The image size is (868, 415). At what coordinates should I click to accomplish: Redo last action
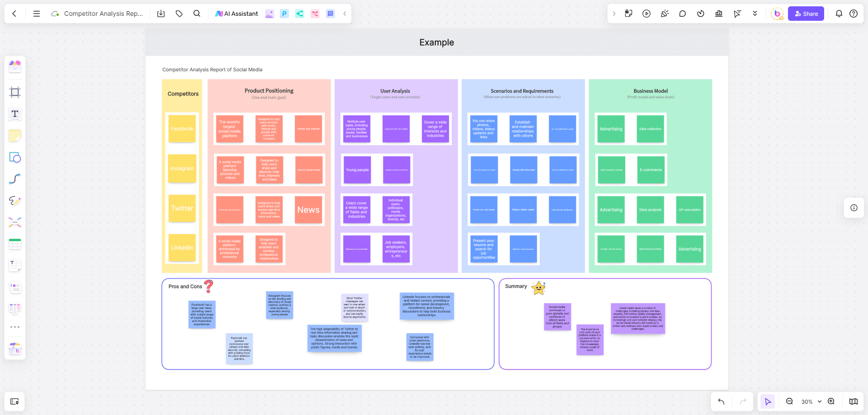pos(743,401)
